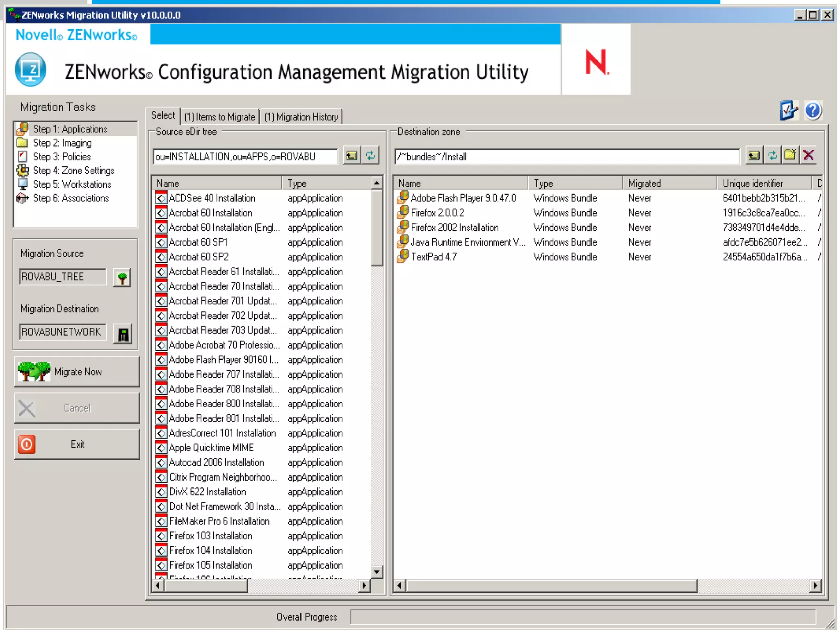840x630 pixels.
Task: Open the Migration History tab
Action: coord(301,117)
